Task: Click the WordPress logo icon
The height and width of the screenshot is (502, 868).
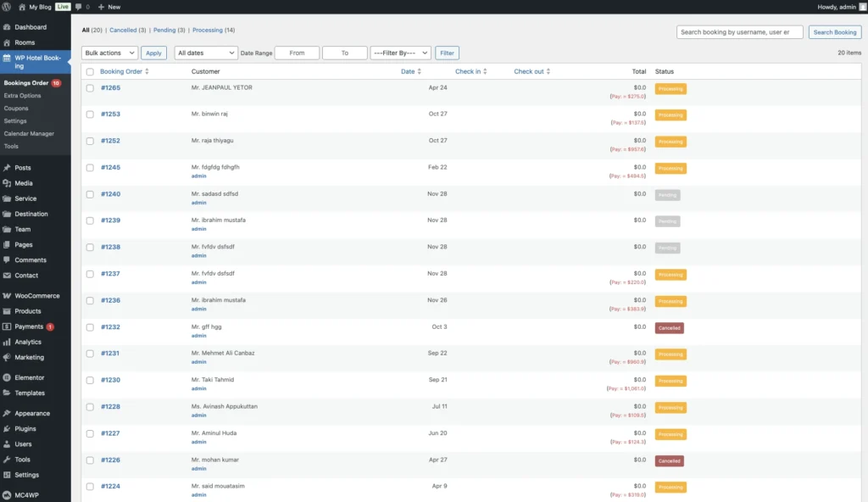Action: pyautogui.click(x=8, y=7)
